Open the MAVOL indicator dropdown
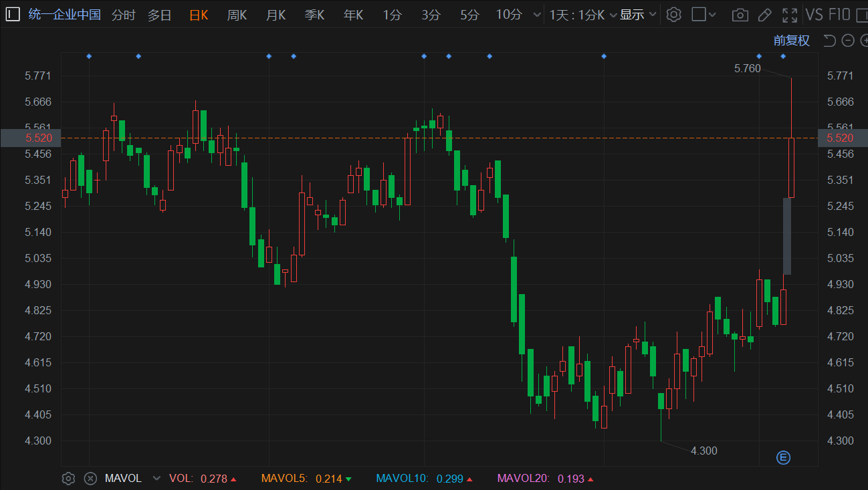868x490 pixels. click(156, 479)
